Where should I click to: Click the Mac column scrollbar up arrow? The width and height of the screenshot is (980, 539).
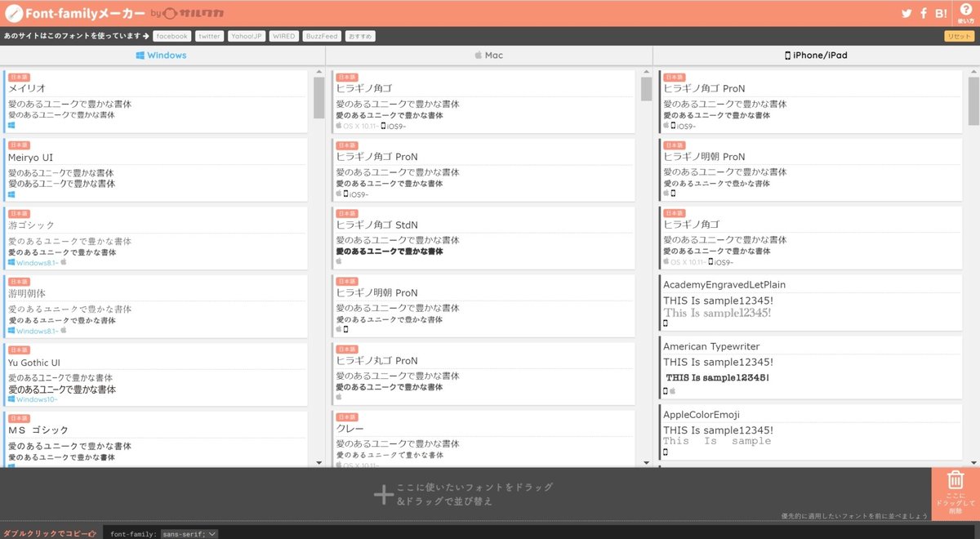pos(647,72)
